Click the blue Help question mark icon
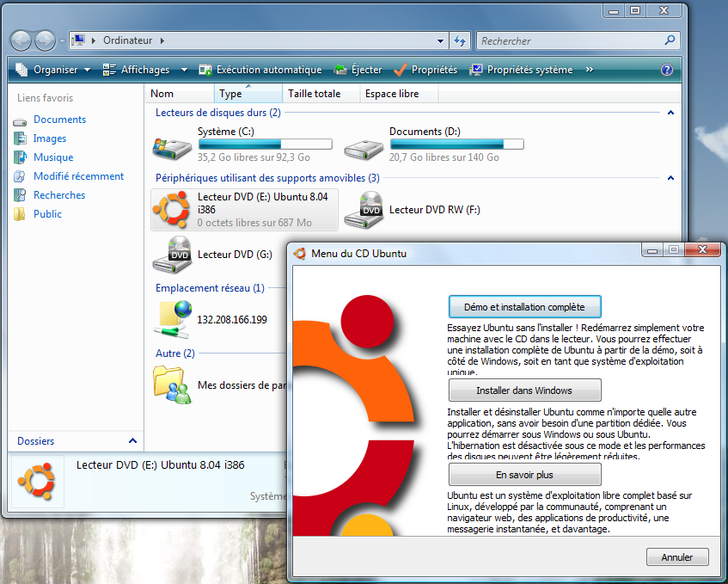This screenshot has width=728, height=584. [x=667, y=70]
